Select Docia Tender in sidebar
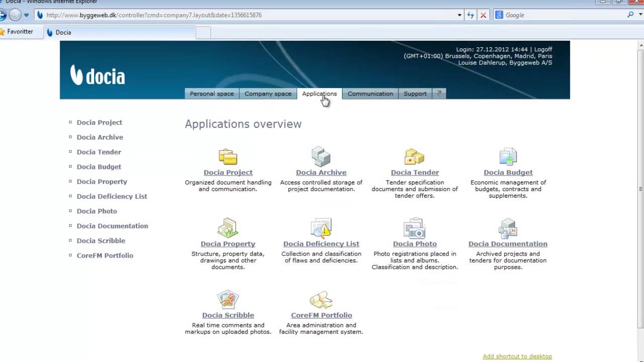The width and height of the screenshot is (644, 362). tap(99, 152)
